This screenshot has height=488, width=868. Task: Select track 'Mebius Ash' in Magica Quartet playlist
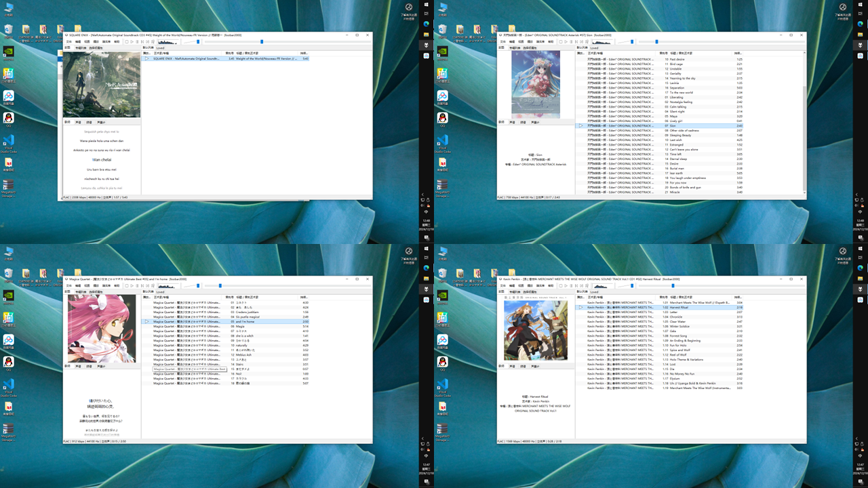(x=226, y=354)
